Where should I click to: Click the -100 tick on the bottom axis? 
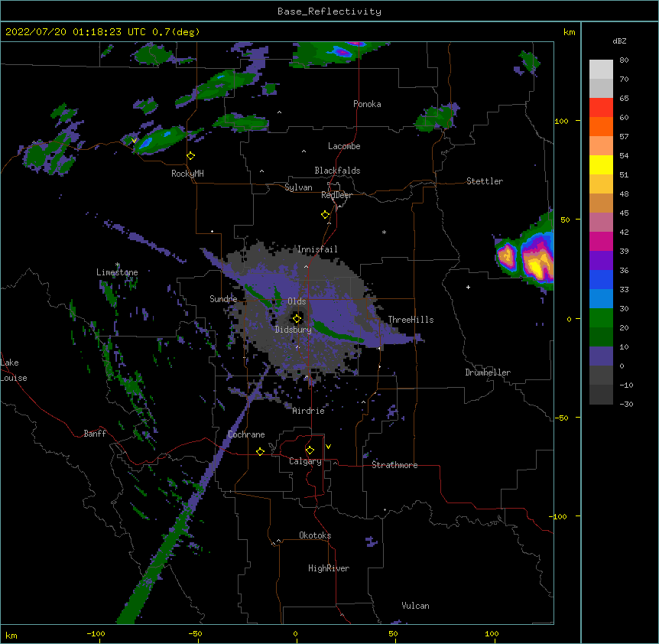click(96, 634)
